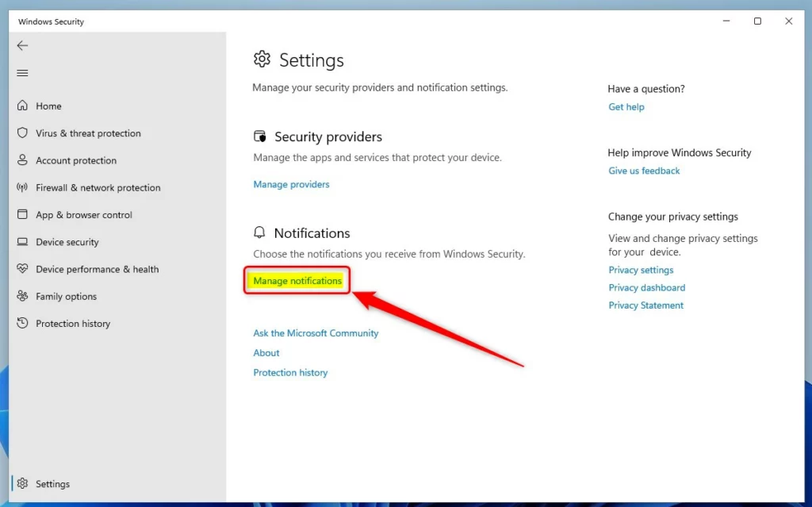Open Ask the Microsoft Community link
The width and height of the screenshot is (812, 507).
[316, 332]
